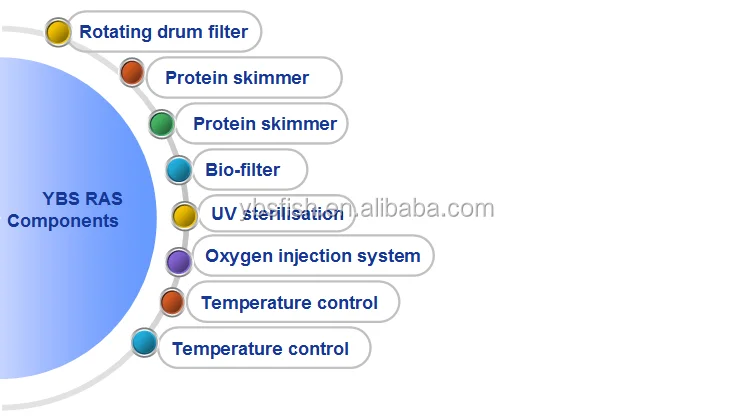The width and height of the screenshot is (732, 418).
Task: Click Protein skimmer label beside orange bullet
Action: point(237,78)
